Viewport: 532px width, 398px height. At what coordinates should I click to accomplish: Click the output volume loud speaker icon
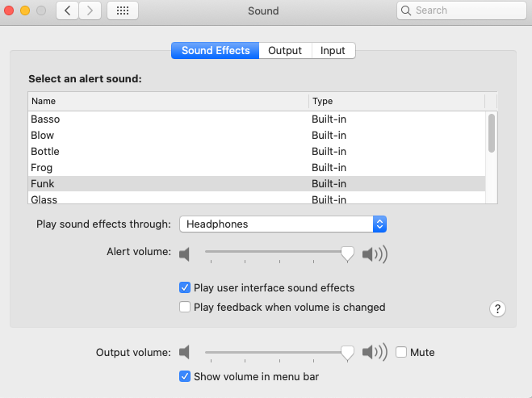[x=375, y=353]
